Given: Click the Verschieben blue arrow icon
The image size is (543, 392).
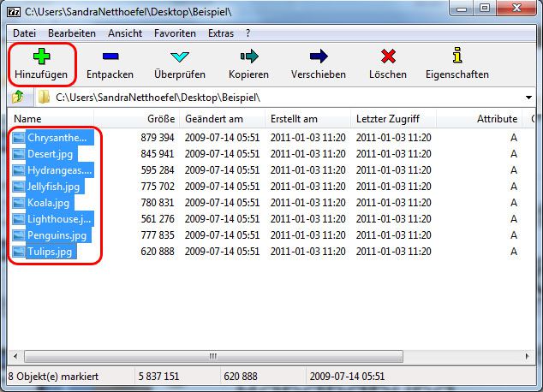Looking at the screenshot, I should [319, 56].
